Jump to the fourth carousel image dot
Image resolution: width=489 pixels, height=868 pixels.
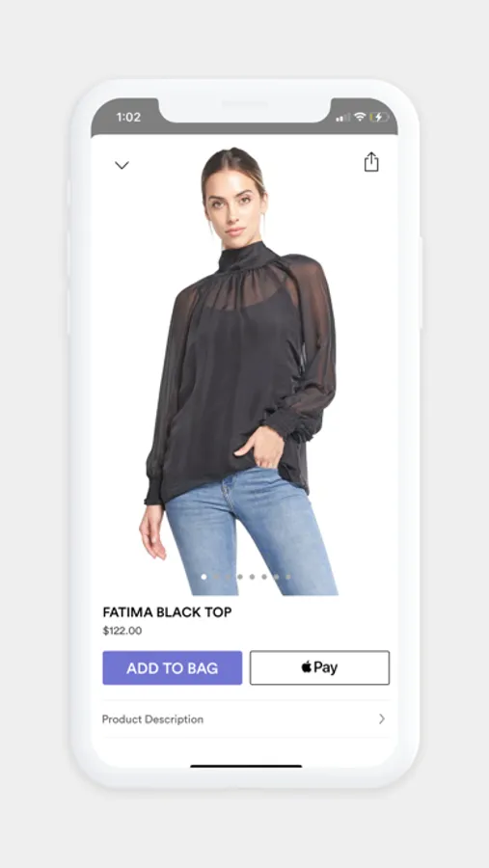pos(240,577)
